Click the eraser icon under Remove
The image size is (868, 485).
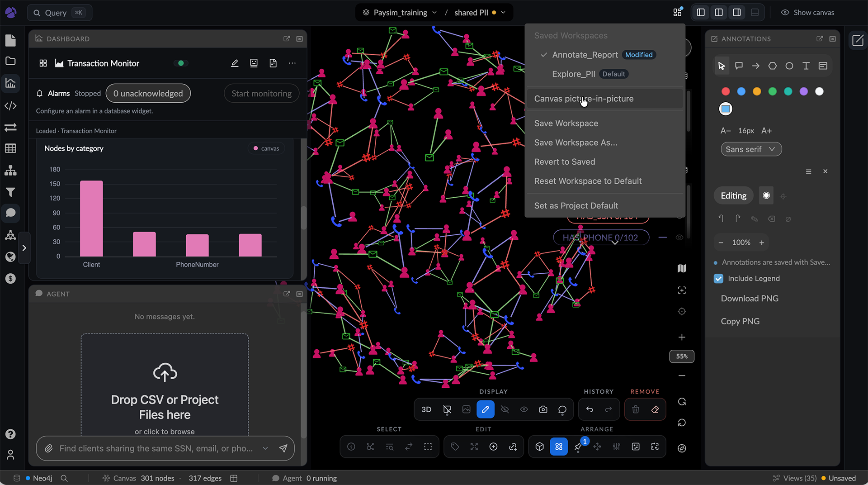(655, 409)
